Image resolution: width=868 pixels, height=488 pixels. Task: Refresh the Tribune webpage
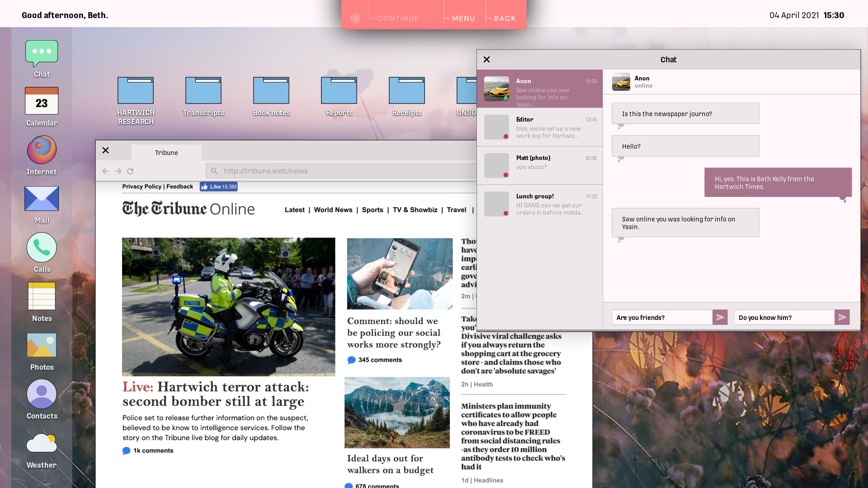click(x=130, y=171)
